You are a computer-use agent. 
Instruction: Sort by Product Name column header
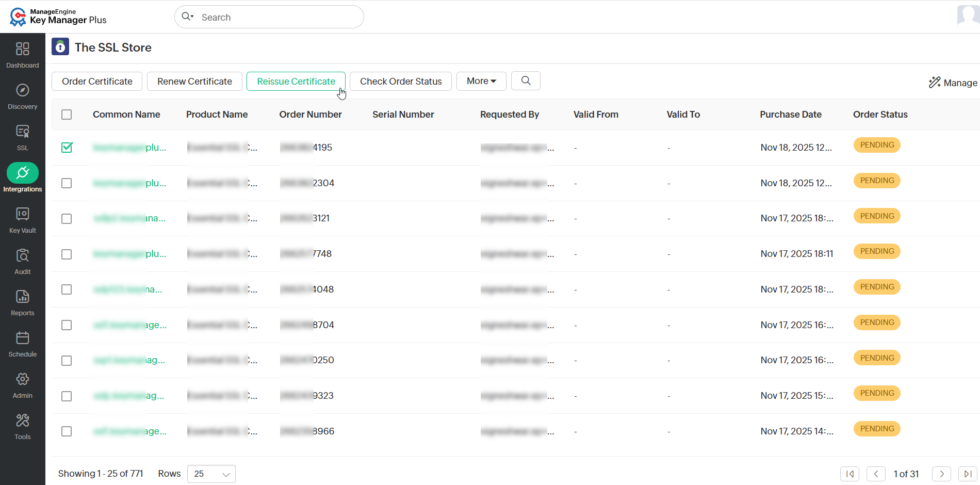pos(217,115)
